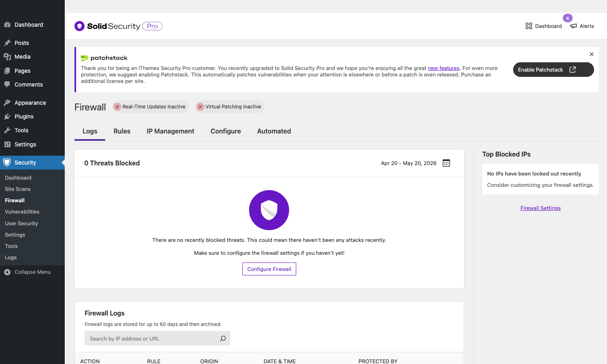Screen dimensions: 607x364
Task: Click the ORIGIN column header
Action: (x=209, y=361)
